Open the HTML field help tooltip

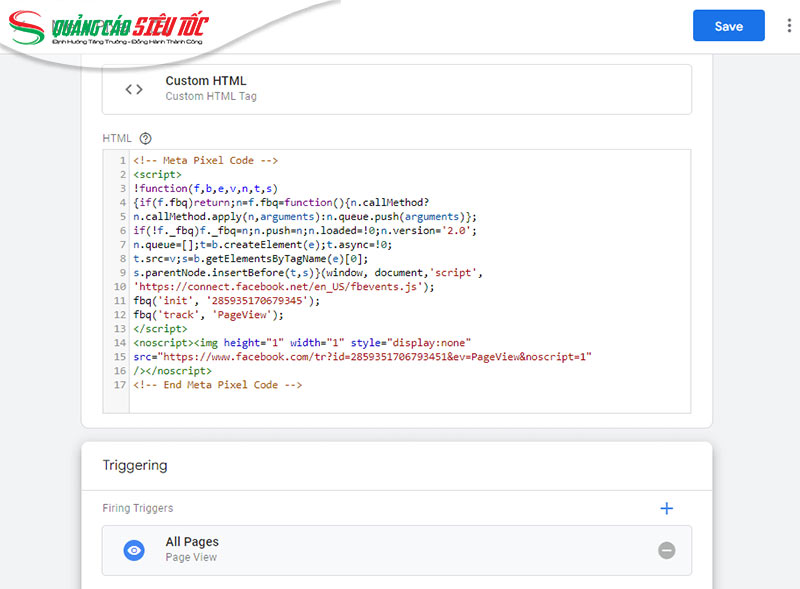tap(146, 138)
